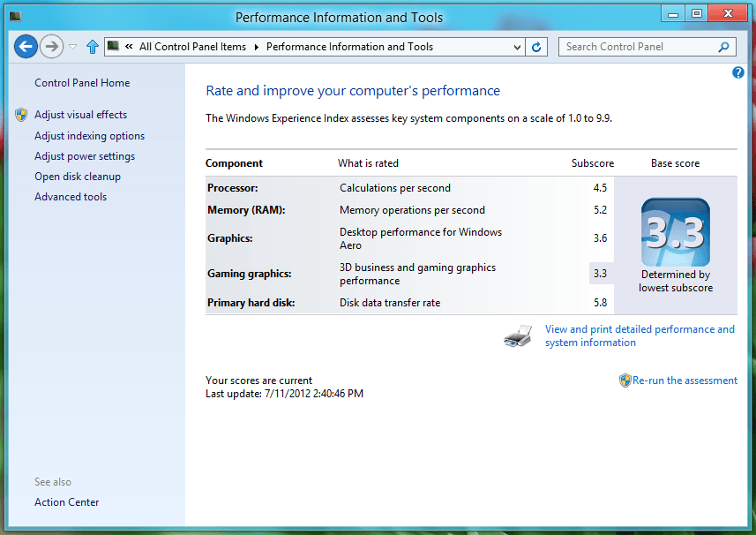Open help with the question mark icon
Screen dimensions: 756x535
[x=737, y=73]
